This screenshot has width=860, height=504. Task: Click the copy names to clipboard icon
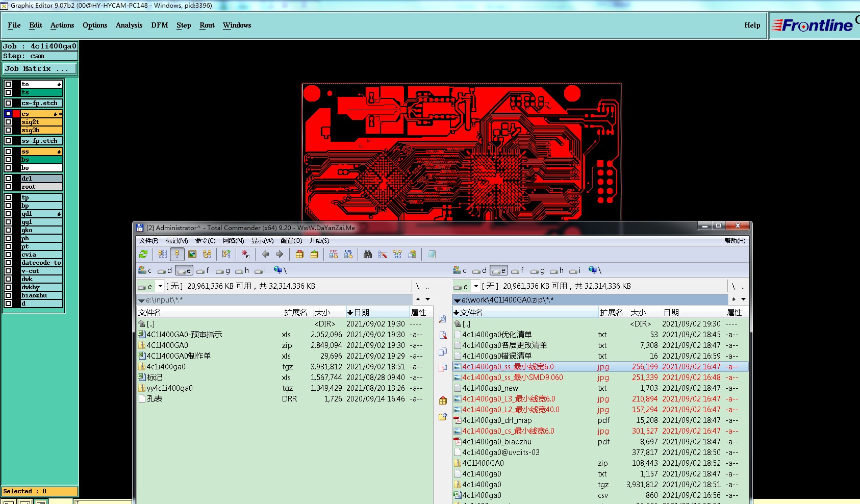pos(412,254)
